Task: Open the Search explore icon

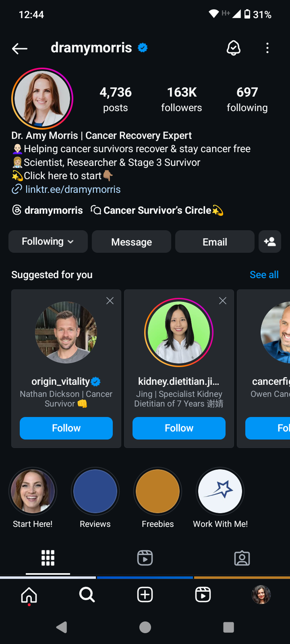Action: coord(87,594)
